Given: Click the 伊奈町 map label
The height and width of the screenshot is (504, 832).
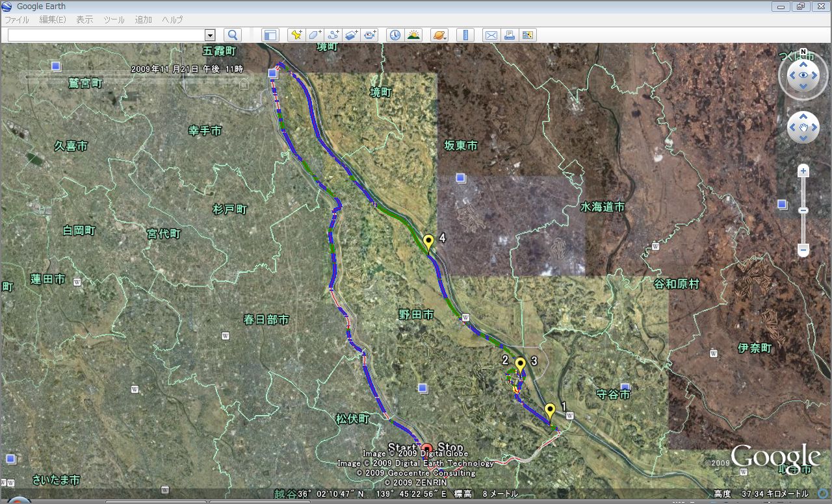Looking at the screenshot, I should pyautogui.click(x=755, y=348).
